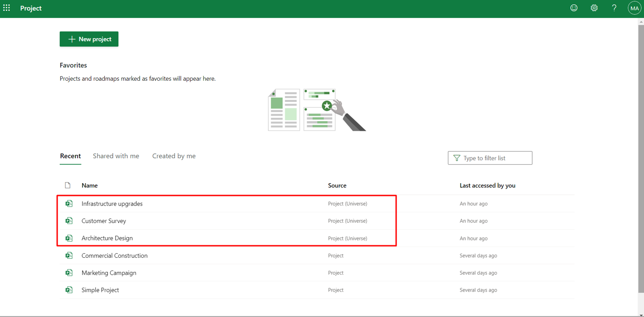Sort by the Source column header
Image resolution: width=644 pixels, height=317 pixels.
coord(337,186)
